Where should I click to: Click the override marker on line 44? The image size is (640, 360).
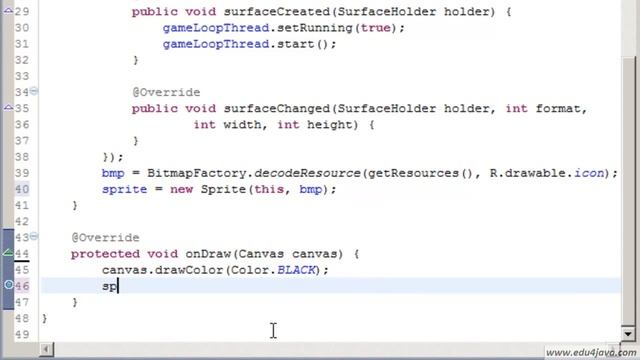coord(8,253)
